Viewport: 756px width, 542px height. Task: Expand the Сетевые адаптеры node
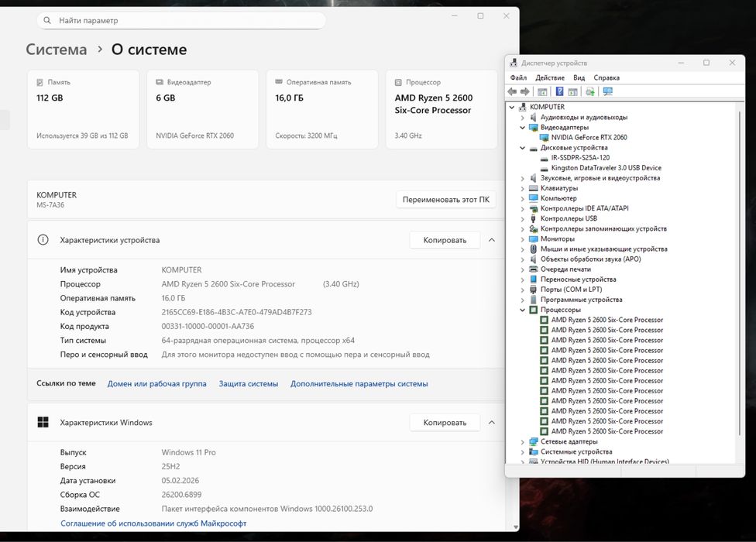pyautogui.click(x=522, y=441)
